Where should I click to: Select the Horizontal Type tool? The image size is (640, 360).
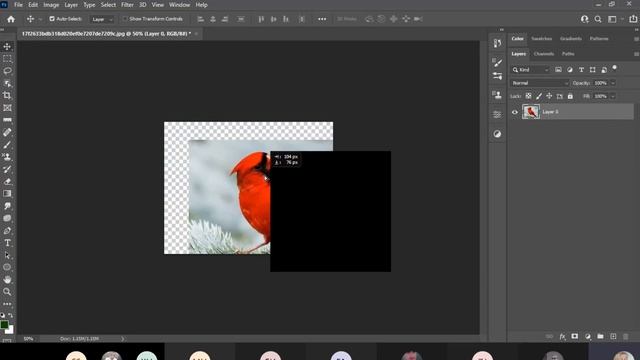click(7, 243)
